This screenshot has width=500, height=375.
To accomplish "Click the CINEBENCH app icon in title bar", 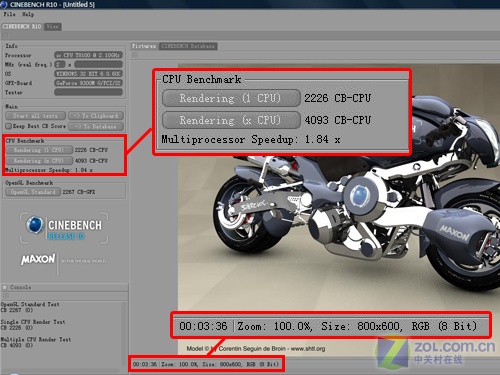I will [x=4, y=4].
